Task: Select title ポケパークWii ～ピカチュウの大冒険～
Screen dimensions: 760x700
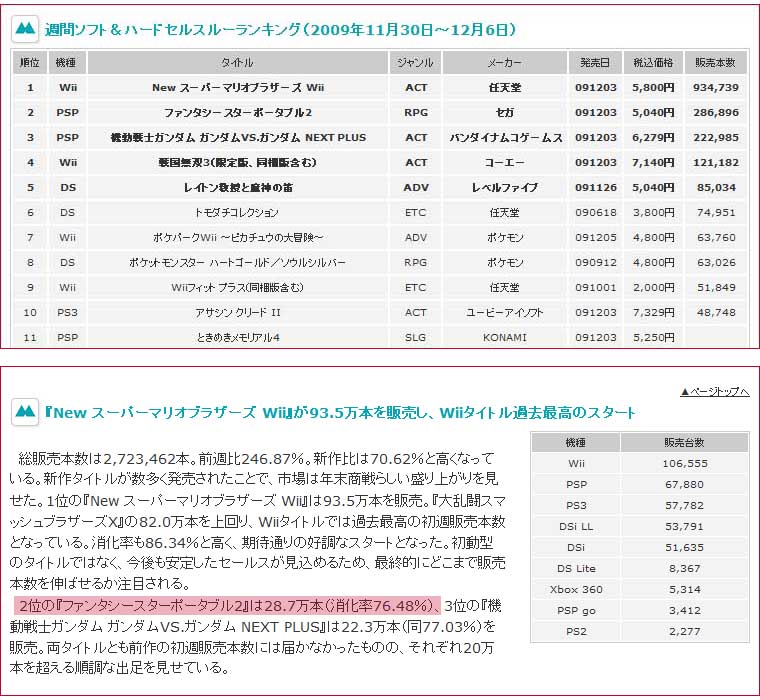Action: 238,238
